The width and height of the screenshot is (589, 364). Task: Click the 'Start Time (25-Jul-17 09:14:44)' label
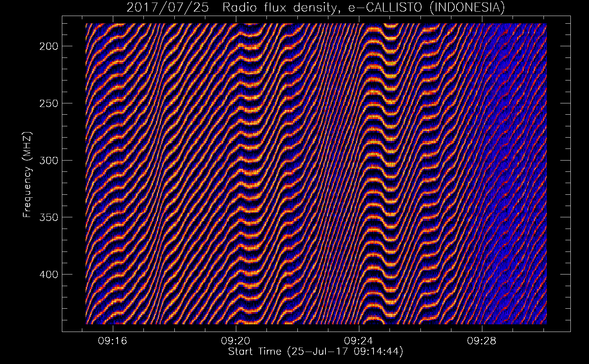coord(316,352)
